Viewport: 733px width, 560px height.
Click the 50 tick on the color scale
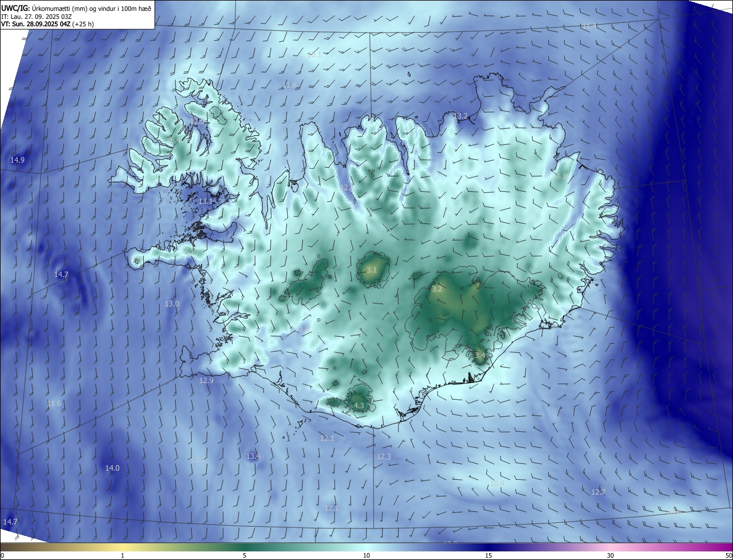728,555
